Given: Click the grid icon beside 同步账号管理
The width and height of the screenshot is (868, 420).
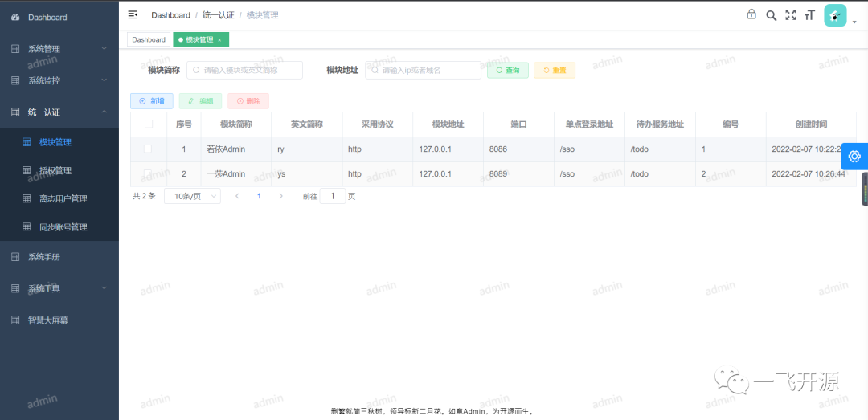Looking at the screenshot, I should coord(27,227).
